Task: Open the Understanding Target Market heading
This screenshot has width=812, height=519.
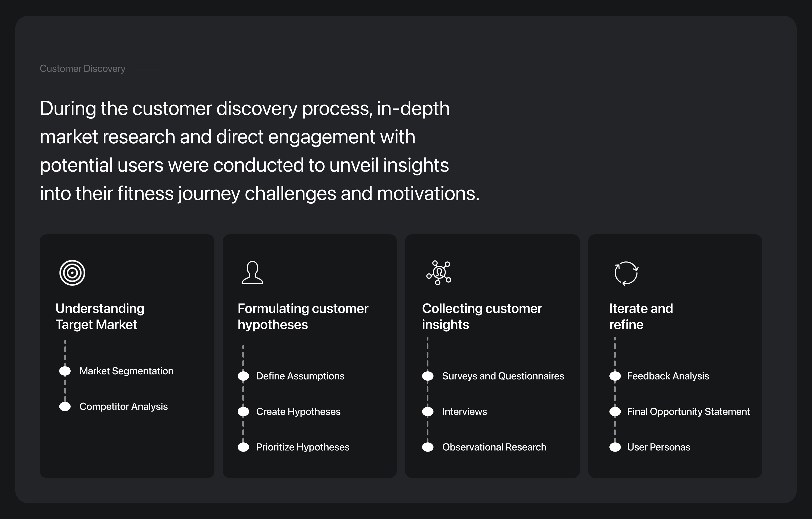Action: pos(100,316)
